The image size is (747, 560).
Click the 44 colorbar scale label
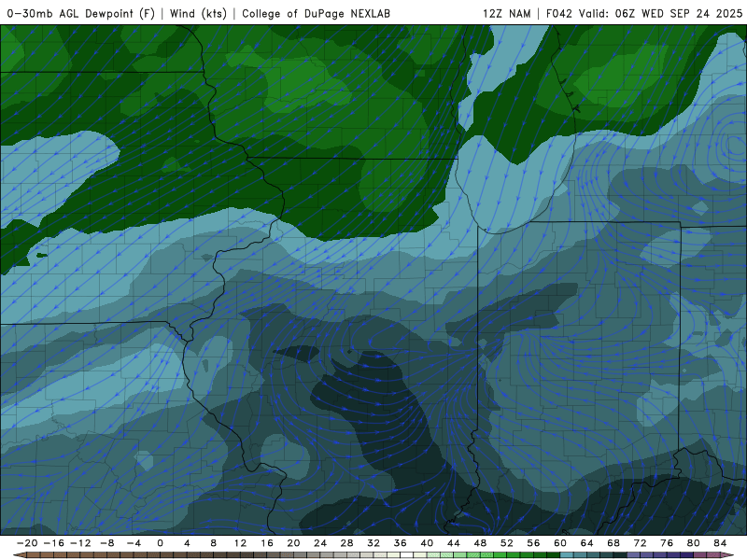454,543
